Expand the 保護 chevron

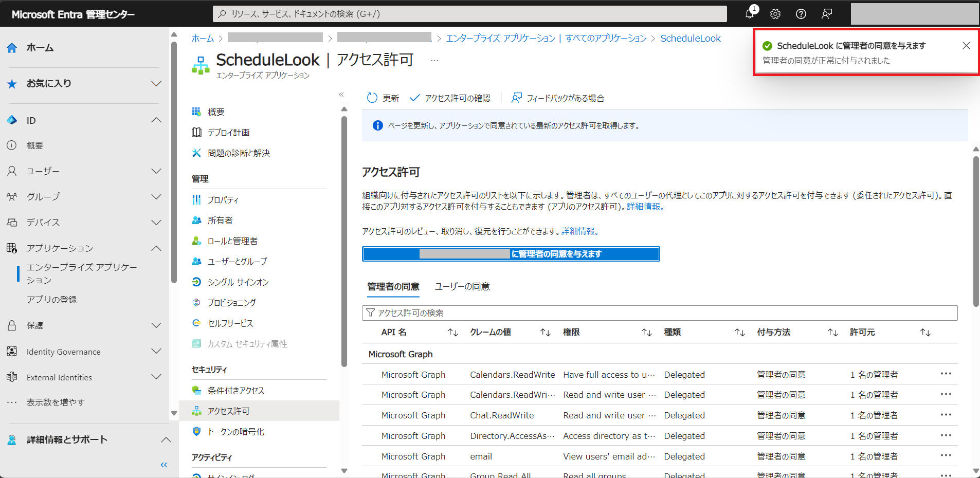(156, 325)
